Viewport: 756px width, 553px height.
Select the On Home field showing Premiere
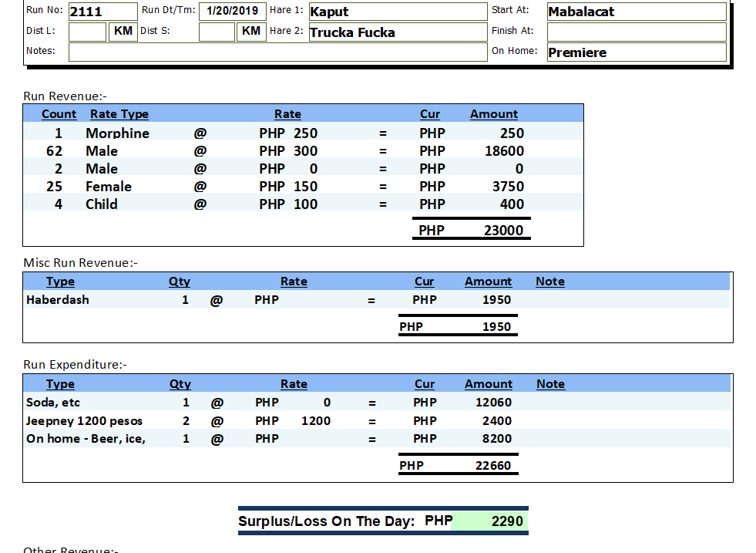click(636, 52)
